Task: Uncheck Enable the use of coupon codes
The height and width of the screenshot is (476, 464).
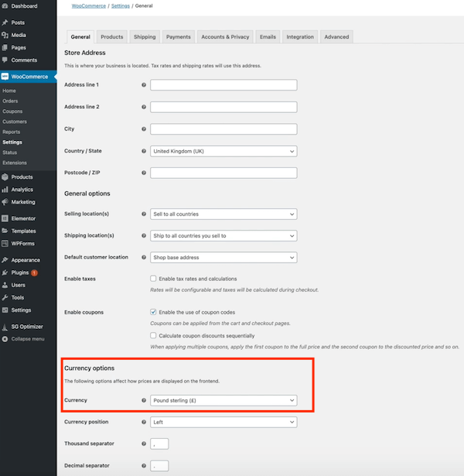Action: pyautogui.click(x=153, y=312)
